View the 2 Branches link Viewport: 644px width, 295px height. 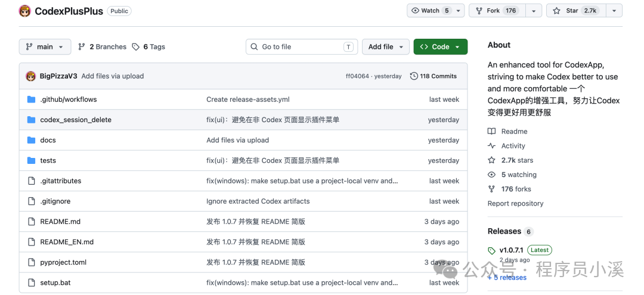pos(103,46)
